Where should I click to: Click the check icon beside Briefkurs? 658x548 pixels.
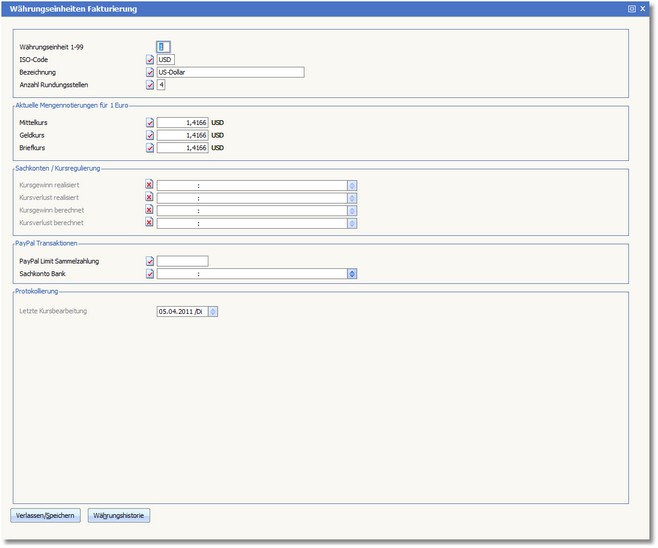(150, 148)
